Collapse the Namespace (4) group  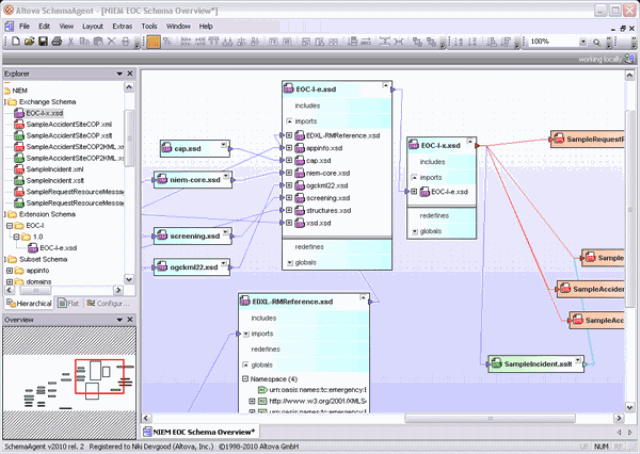coord(245,379)
